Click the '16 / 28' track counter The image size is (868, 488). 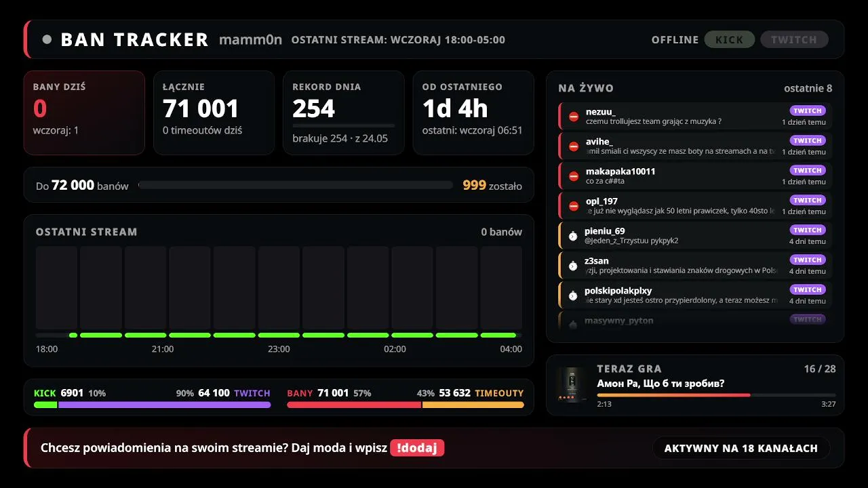tap(820, 369)
